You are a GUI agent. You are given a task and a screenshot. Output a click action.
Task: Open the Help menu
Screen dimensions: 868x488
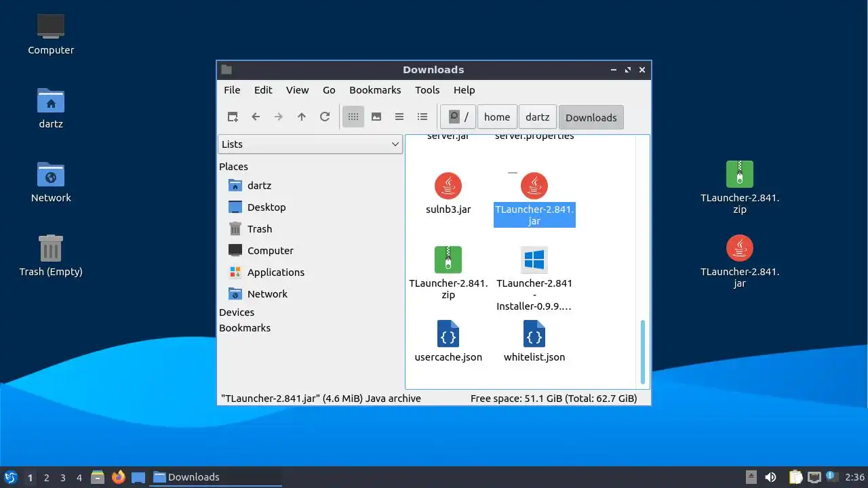coord(464,89)
